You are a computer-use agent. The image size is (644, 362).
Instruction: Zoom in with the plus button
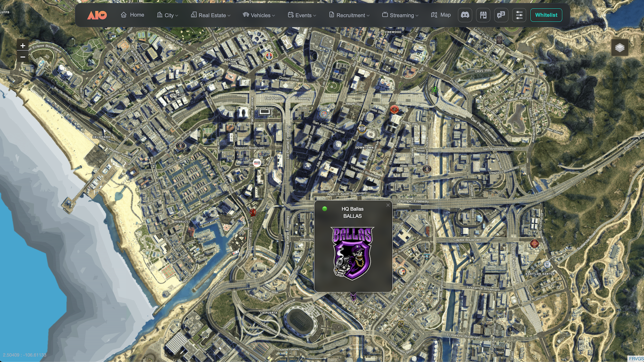tap(23, 46)
